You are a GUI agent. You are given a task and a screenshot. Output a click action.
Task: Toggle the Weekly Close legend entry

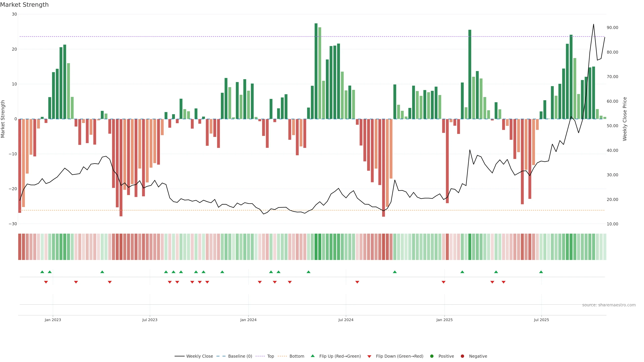(x=199, y=356)
